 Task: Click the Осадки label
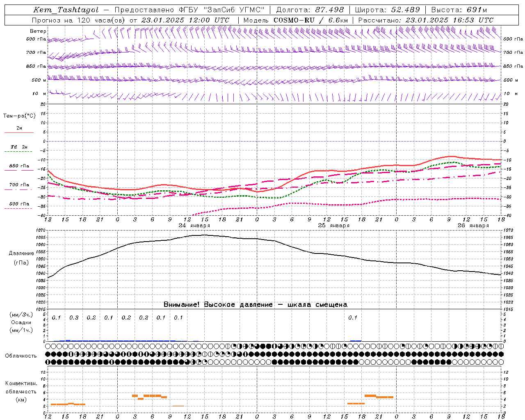pyautogui.click(x=21, y=322)
